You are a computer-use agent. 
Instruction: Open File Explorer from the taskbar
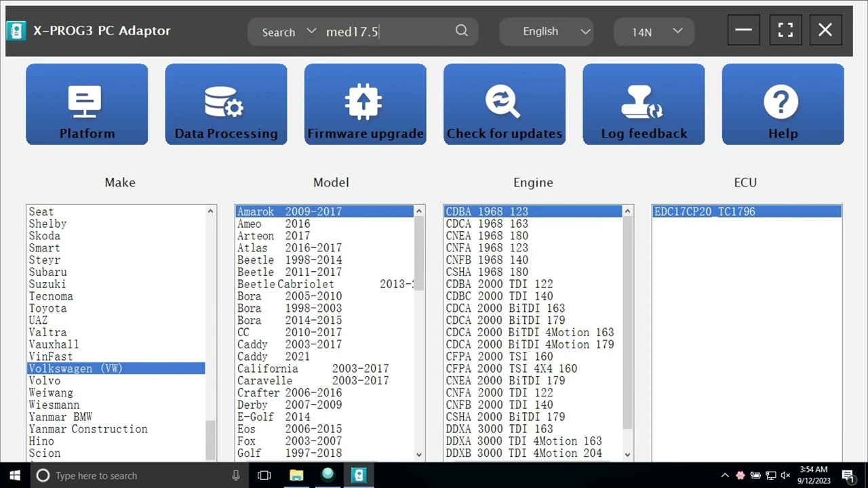pyautogui.click(x=296, y=476)
